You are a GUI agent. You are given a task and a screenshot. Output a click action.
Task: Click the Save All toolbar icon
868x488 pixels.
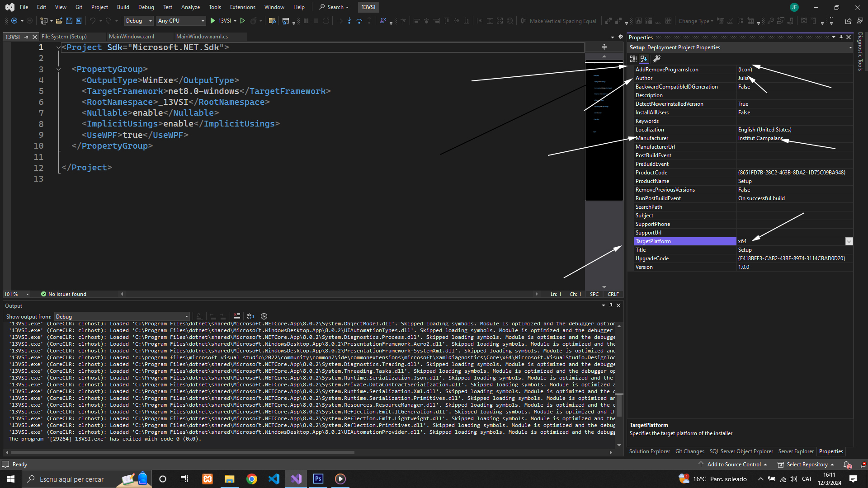tap(79, 21)
